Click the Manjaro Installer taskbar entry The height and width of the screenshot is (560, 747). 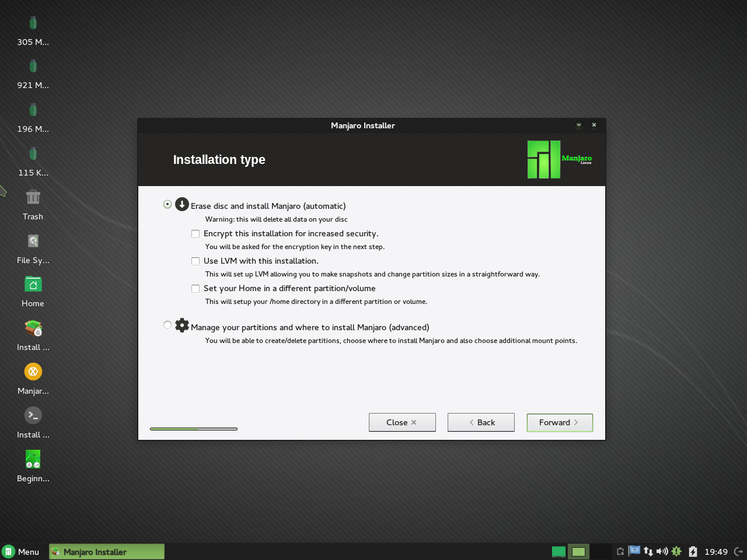click(x=107, y=552)
